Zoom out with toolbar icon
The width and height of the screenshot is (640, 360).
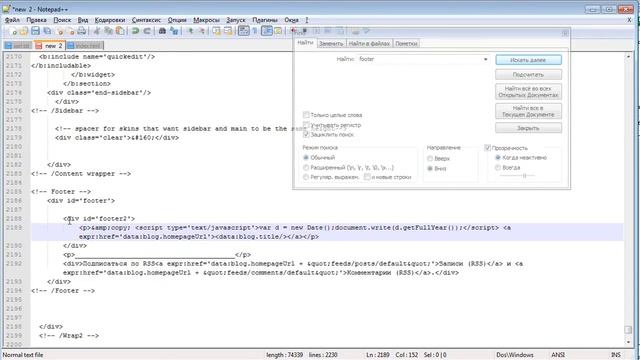point(202,31)
